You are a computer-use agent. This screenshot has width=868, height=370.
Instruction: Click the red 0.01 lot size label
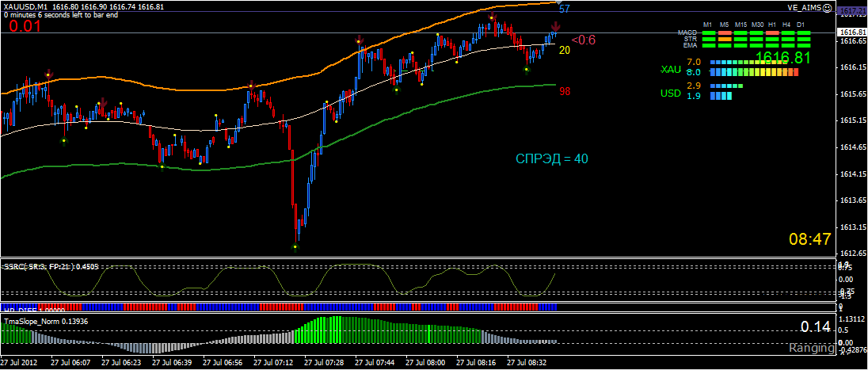[25, 26]
